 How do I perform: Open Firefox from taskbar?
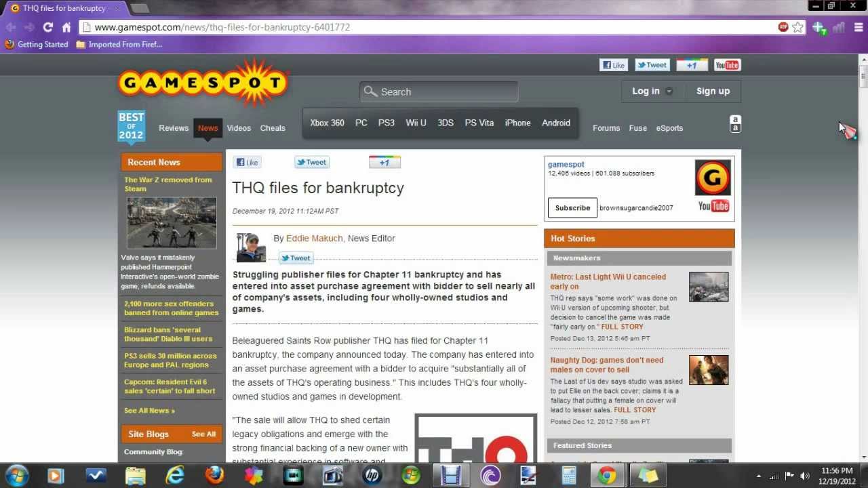(214, 475)
